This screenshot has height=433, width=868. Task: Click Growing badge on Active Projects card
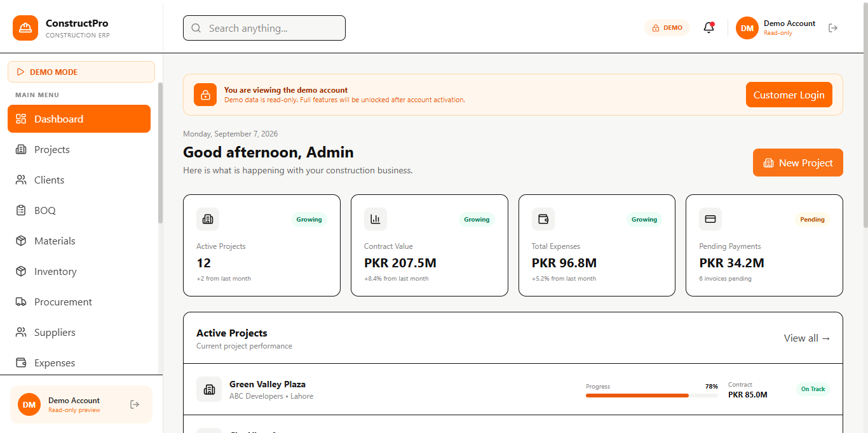coord(309,220)
